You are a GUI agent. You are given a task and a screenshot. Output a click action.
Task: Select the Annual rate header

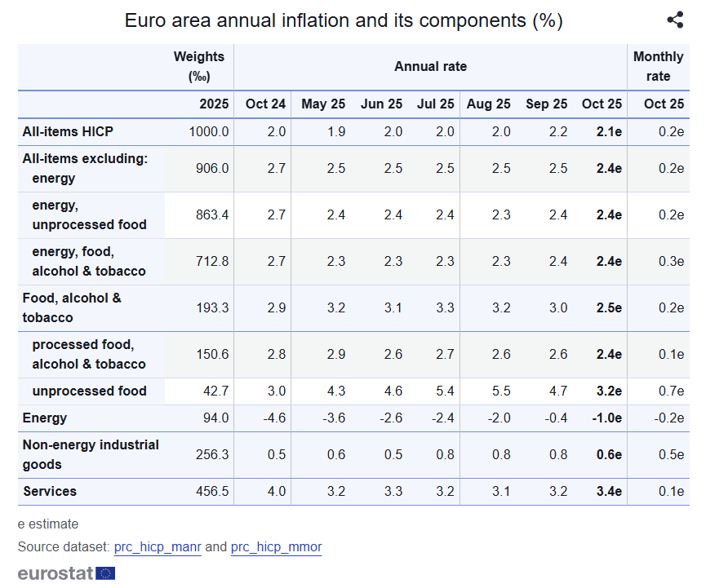(430, 67)
